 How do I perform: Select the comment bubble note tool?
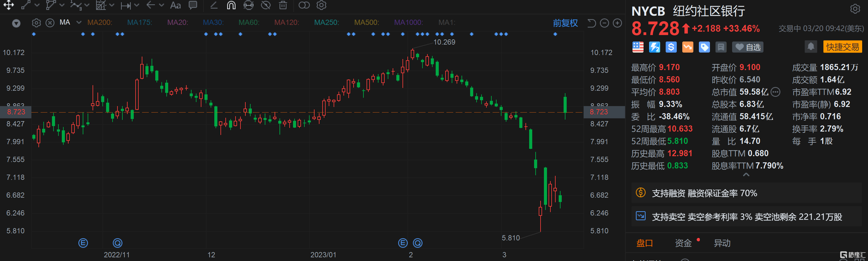pos(193,5)
